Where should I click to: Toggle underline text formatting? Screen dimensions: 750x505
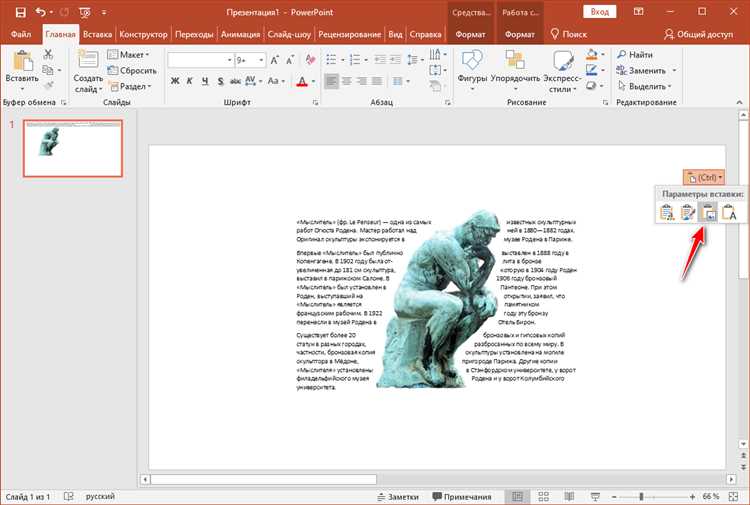pos(206,81)
